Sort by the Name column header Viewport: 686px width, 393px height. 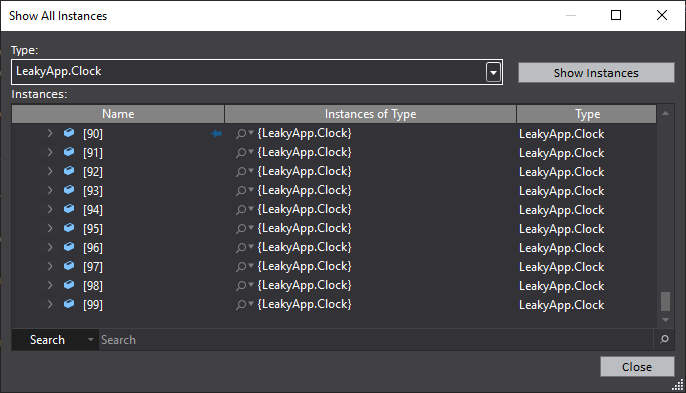pyautogui.click(x=118, y=114)
